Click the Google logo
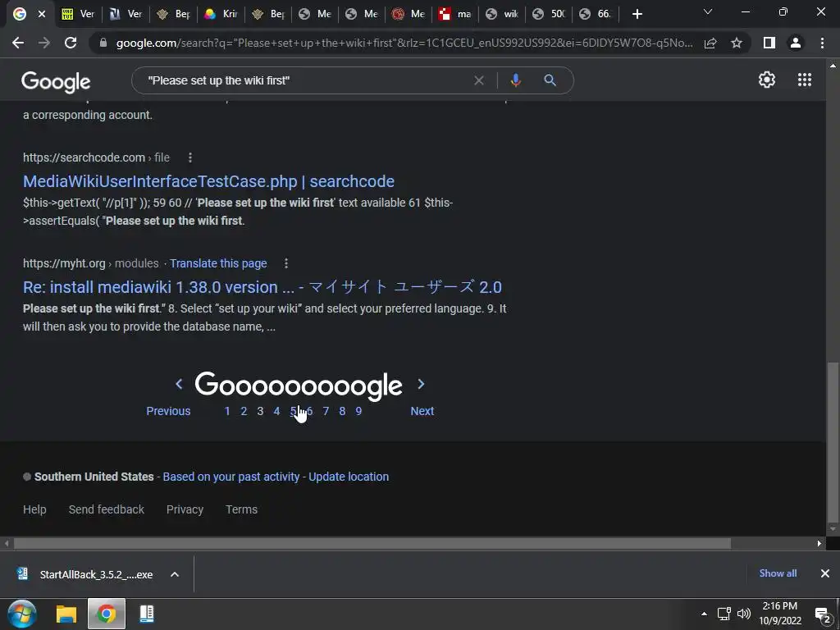The height and width of the screenshot is (630, 840). point(56,82)
